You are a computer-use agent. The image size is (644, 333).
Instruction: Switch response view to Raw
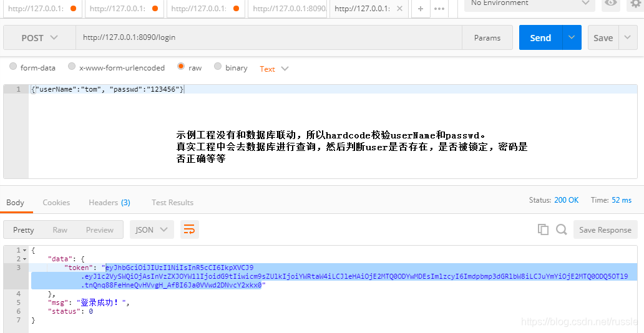(x=60, y=229)
